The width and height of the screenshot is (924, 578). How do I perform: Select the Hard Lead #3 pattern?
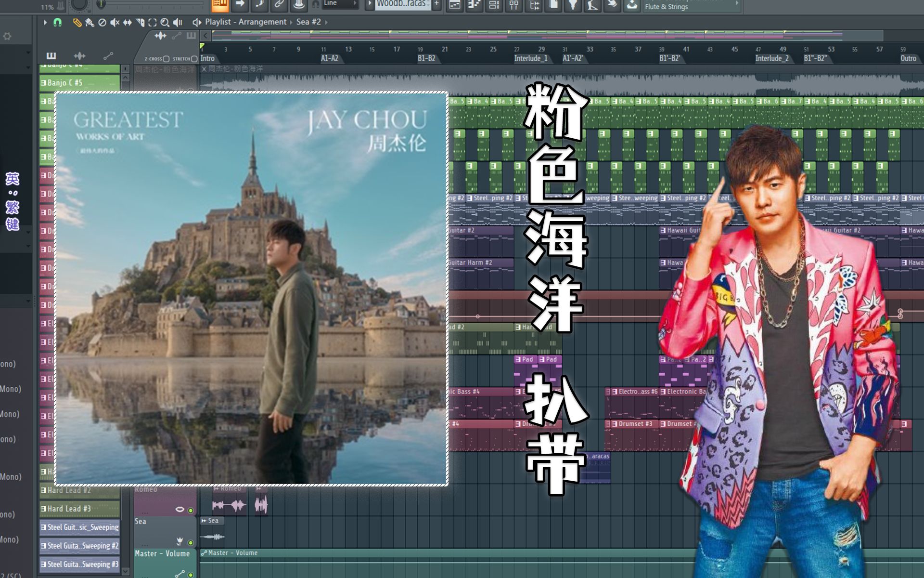(x=79, y=509)
